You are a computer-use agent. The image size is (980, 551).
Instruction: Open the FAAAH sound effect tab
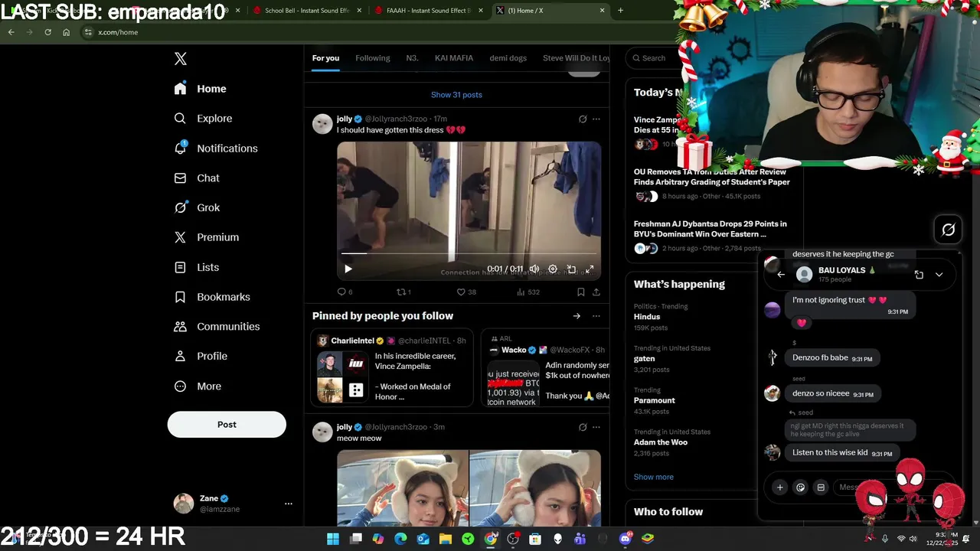(x=428, y=11)
